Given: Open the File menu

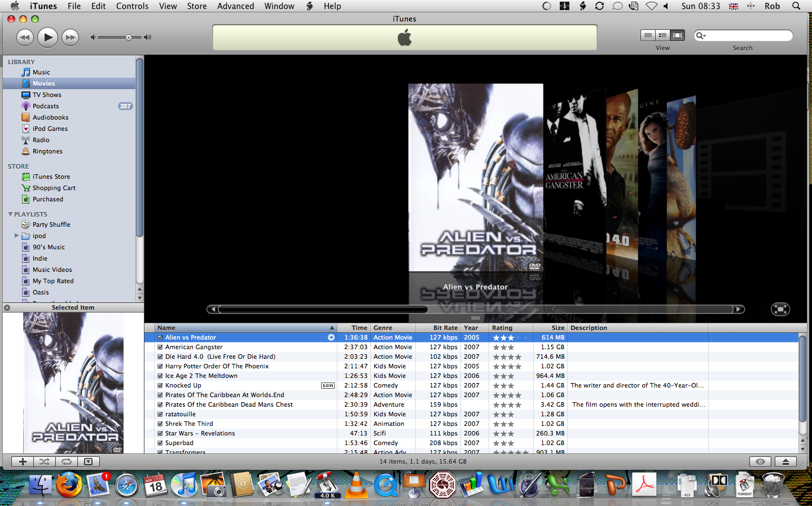Looking at the screenshot, I should click(74, 6).
